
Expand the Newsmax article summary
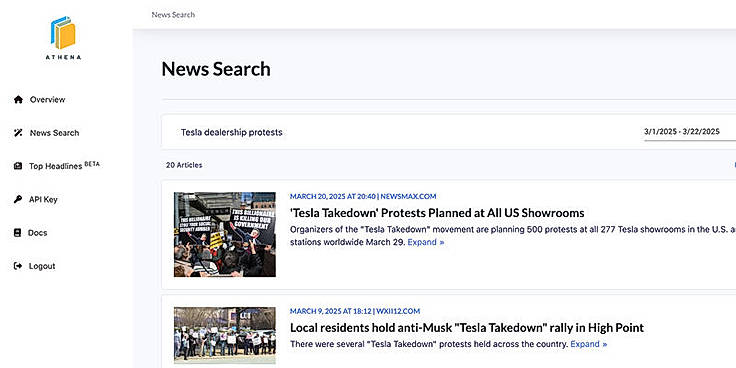426,242
